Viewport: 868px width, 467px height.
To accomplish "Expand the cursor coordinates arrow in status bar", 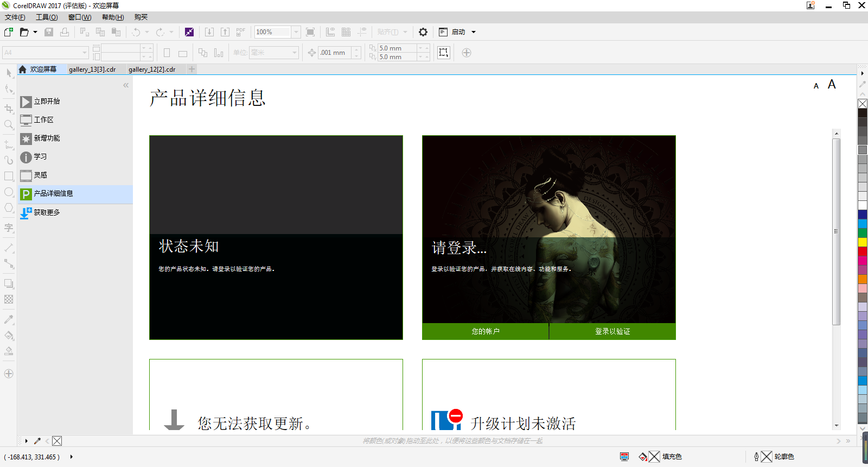I will tap(72, 457).
